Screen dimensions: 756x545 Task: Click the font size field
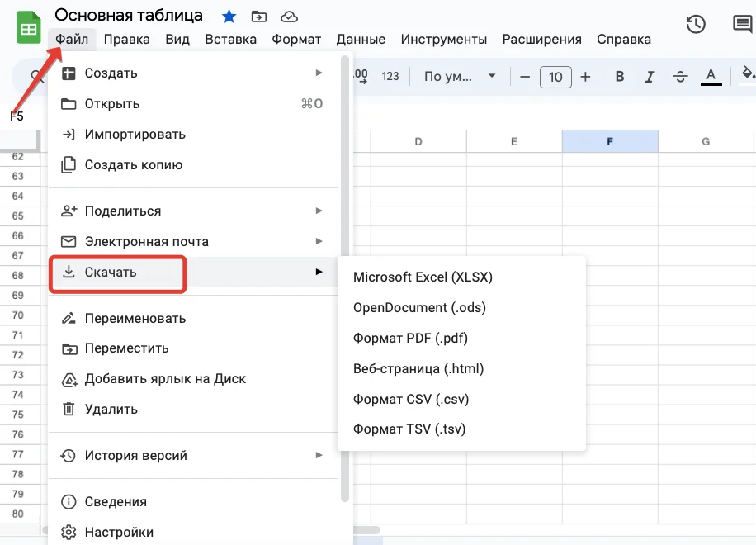[555, 77]
